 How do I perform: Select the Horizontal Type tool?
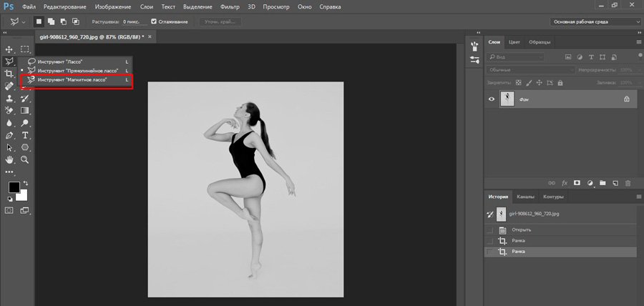[25, 135]
